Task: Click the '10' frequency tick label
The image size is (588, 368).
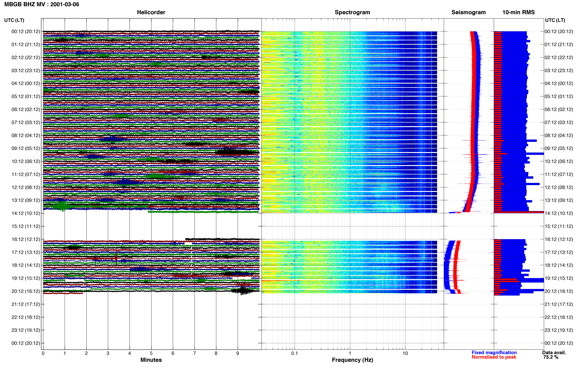Action: [405, 353]
